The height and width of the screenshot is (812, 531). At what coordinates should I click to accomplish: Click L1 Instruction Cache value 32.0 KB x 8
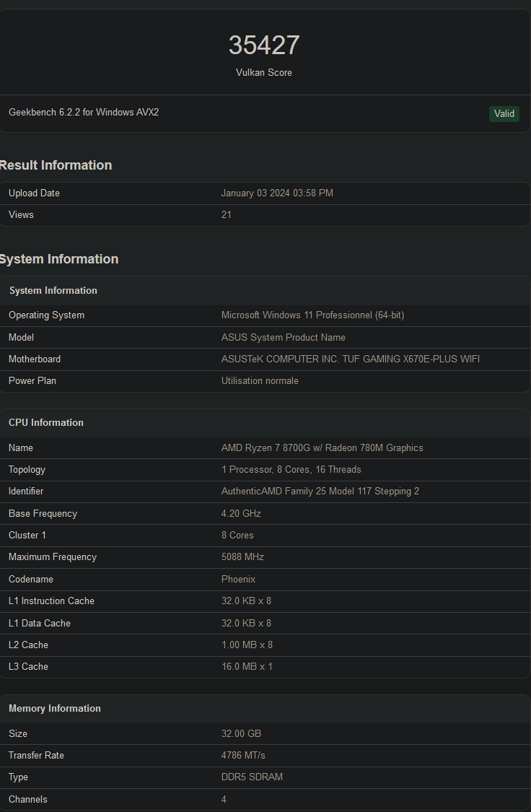tap(246, 601)
